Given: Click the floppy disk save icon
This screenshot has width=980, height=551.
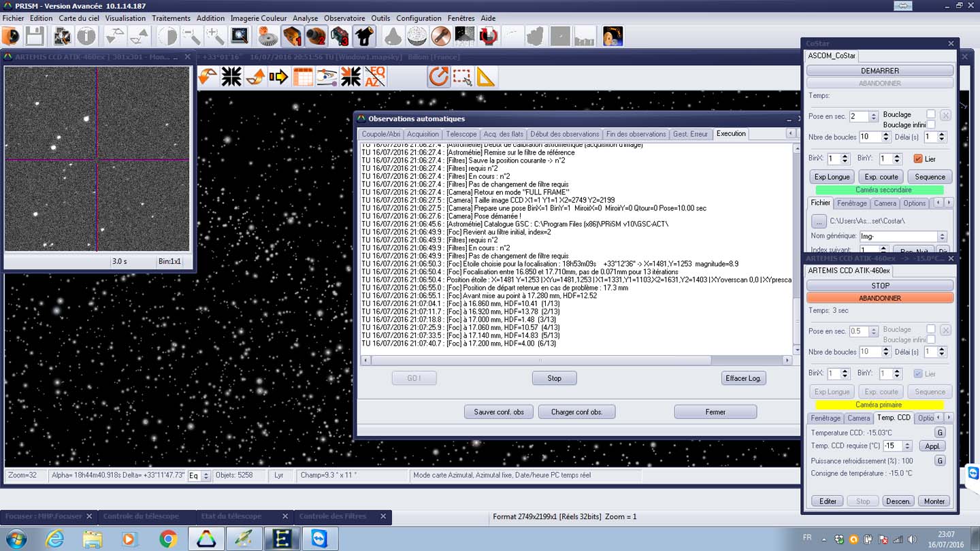Looking at the screenshot, I should point(35,36).
